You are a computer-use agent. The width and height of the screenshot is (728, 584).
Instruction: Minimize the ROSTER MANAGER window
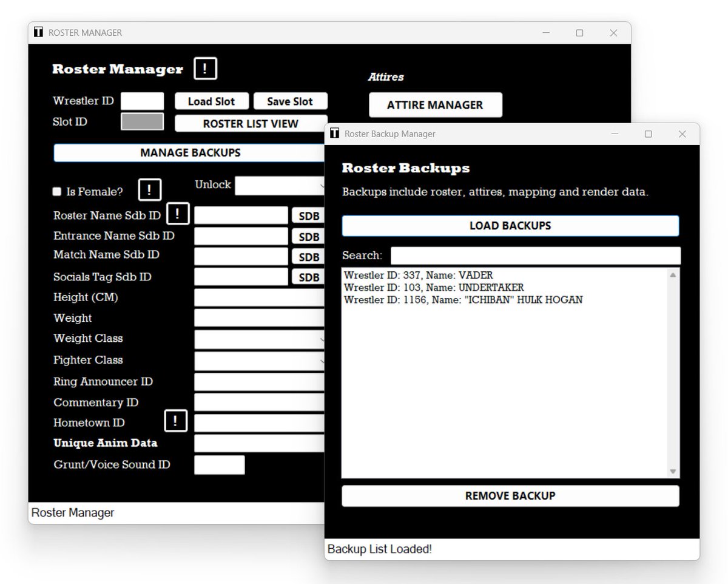(545, 33)
